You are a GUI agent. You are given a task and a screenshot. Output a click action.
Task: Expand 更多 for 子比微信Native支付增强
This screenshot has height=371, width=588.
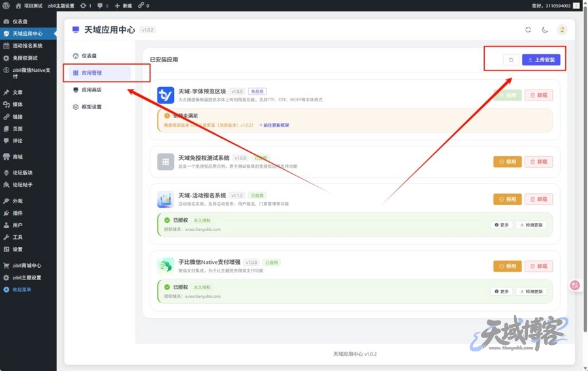point(501,291)
